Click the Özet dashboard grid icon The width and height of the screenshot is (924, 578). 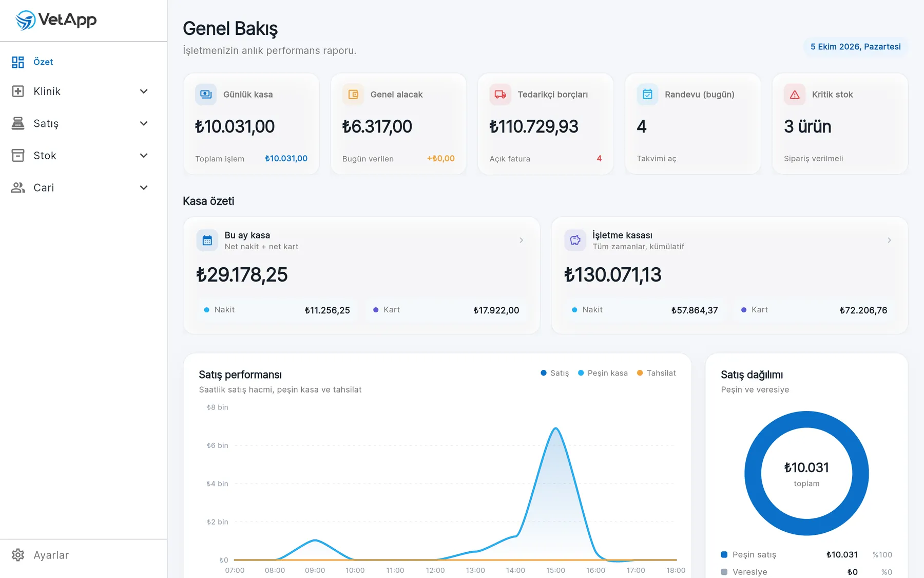18,62
